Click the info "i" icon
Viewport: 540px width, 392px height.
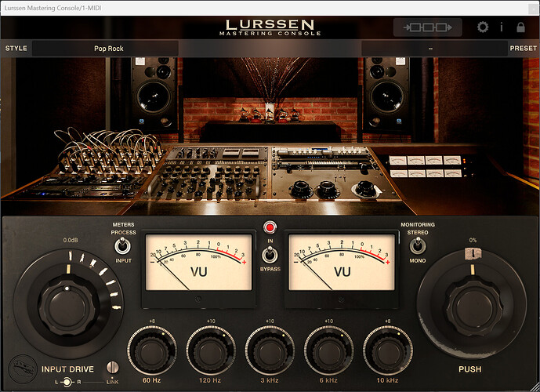coord(502,27)
